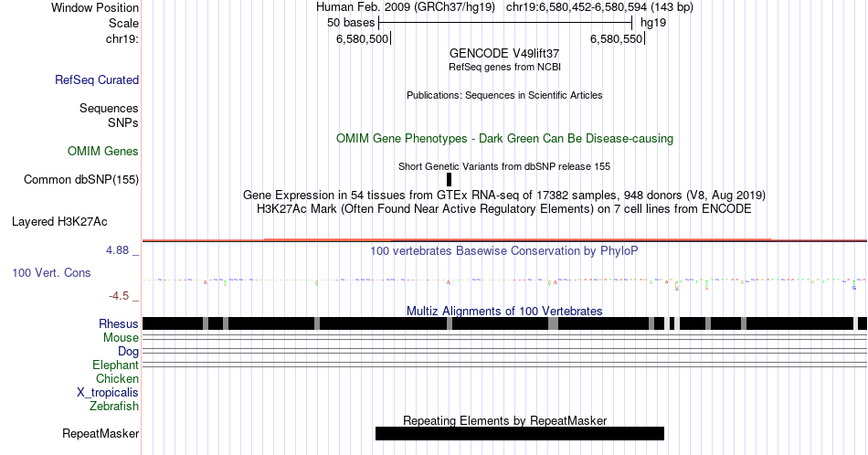Click the H3K27Ac signal line
Image resolution: width=868 pixels, height=455 pixels.
(504, 240)
